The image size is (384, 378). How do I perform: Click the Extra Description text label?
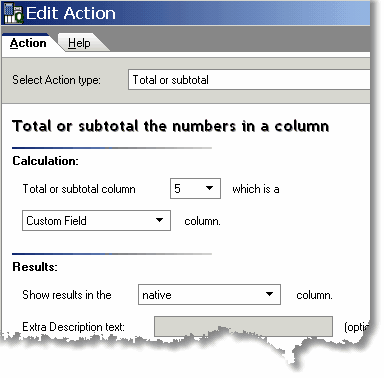tap(73, 327)
